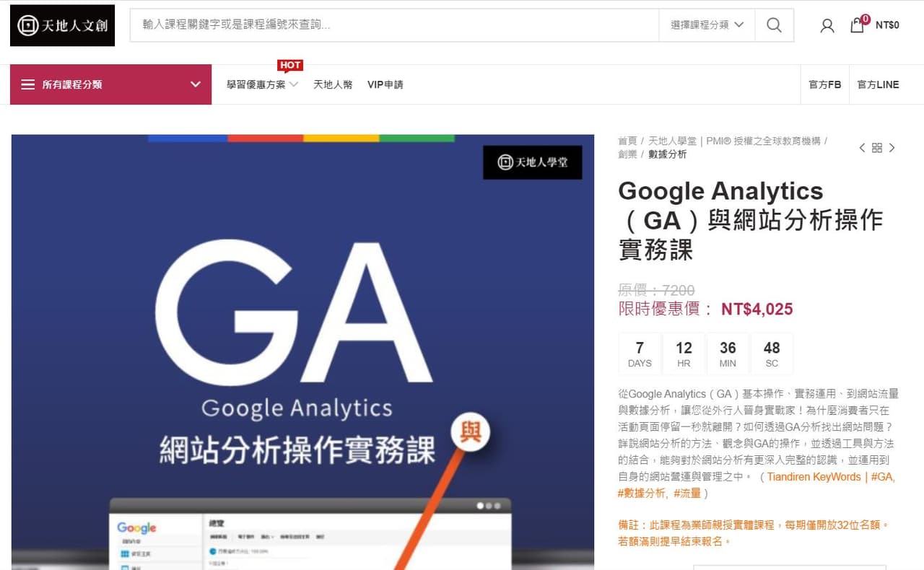Click the 首頁 breadcrumb link
The width and height of the screenshot is (924, 570).
point(627,141)
